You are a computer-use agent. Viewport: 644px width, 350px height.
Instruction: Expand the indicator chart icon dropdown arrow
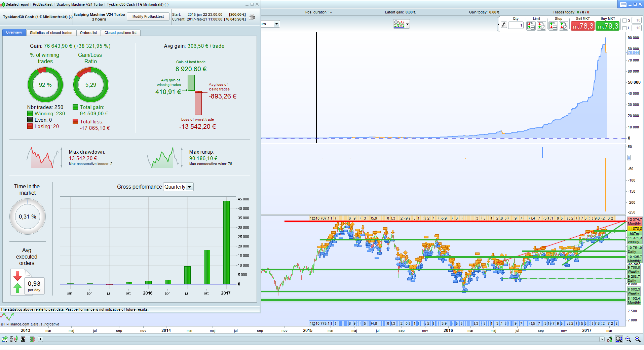tap(408, 24)
